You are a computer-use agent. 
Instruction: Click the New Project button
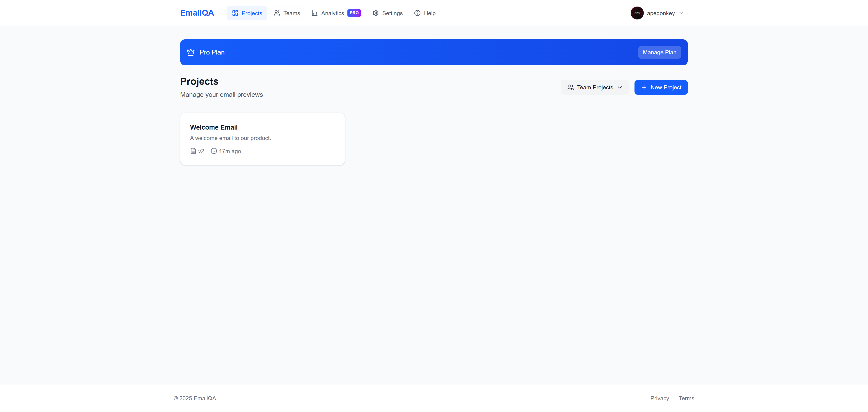coord(661,87)
